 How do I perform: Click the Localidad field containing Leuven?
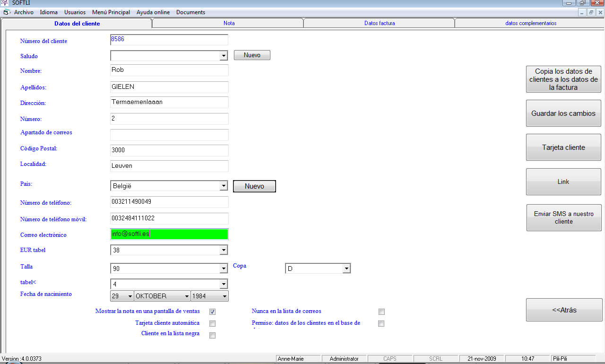pyautogui.click(x=169, y=166)
